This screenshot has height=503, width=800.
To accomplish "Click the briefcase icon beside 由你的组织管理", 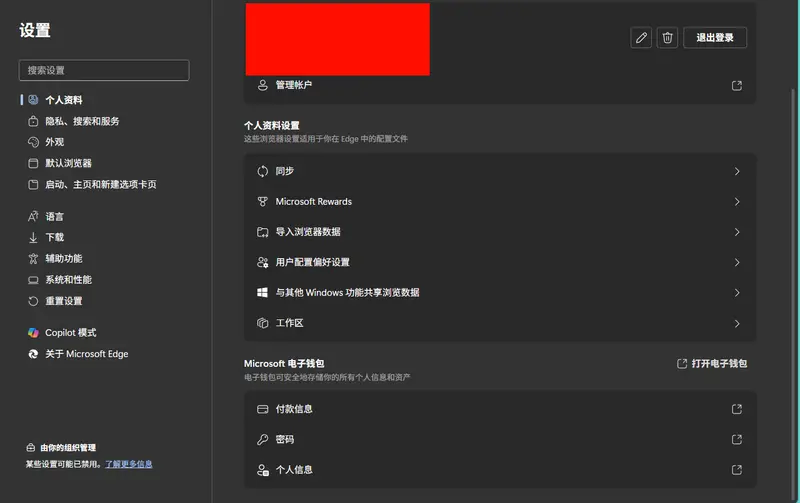I will click(31, 448).
